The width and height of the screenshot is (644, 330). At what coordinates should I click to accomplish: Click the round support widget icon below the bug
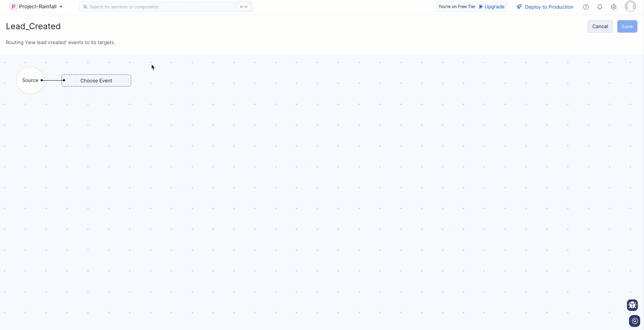635,321
